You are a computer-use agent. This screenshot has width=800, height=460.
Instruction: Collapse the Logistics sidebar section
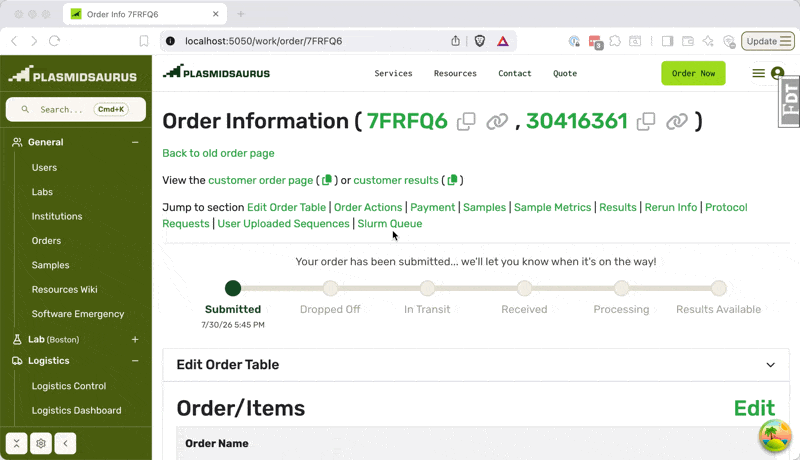(135, 361)
